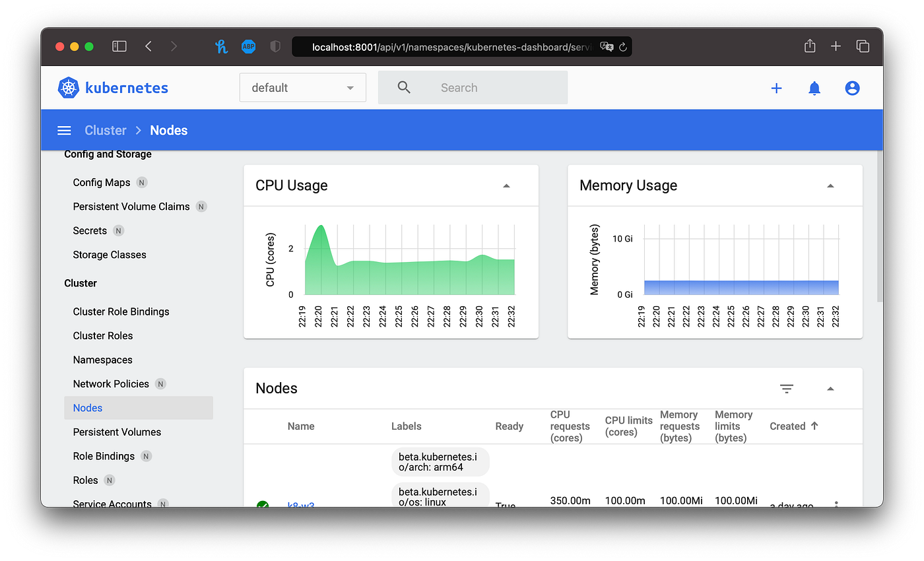The height and width of the screenshot is (561, 924).
Task: Click the Adblock Plus extension icon
Action: (x=248, y=46)
